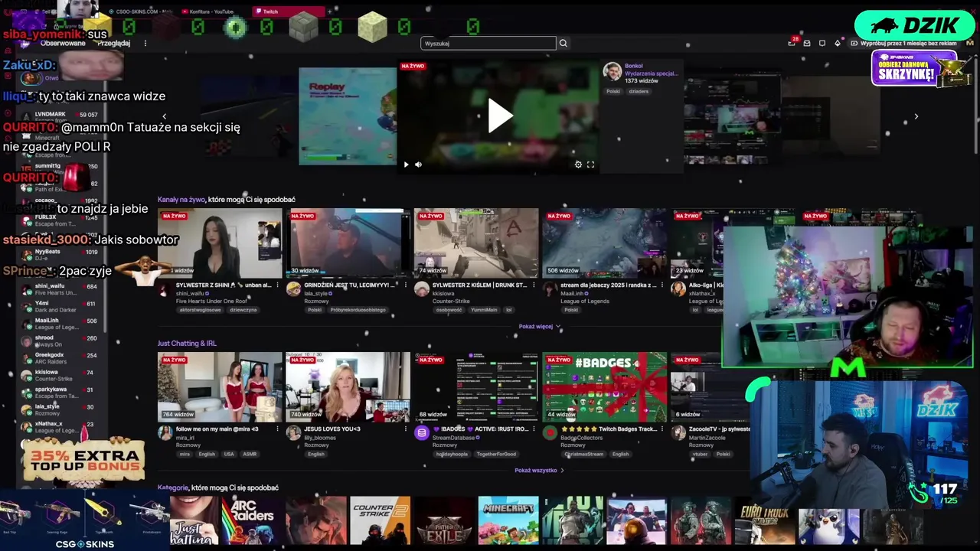This screenshot has width=980, height=551.
Task: Click the ChristmasStream tag
Action: click(x=584, y=454)
